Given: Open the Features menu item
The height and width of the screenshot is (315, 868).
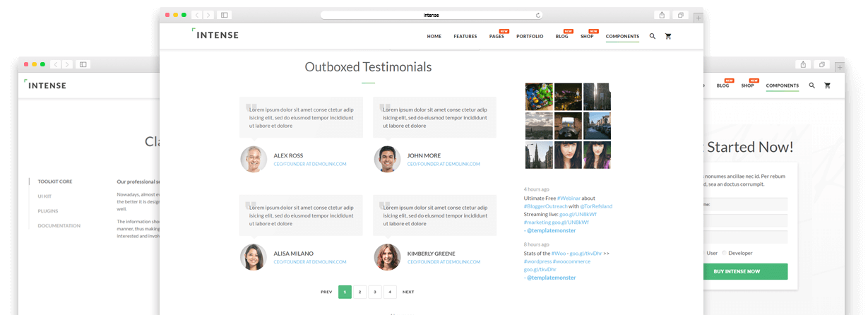Looking at the screenshot, I should [465, 37].
